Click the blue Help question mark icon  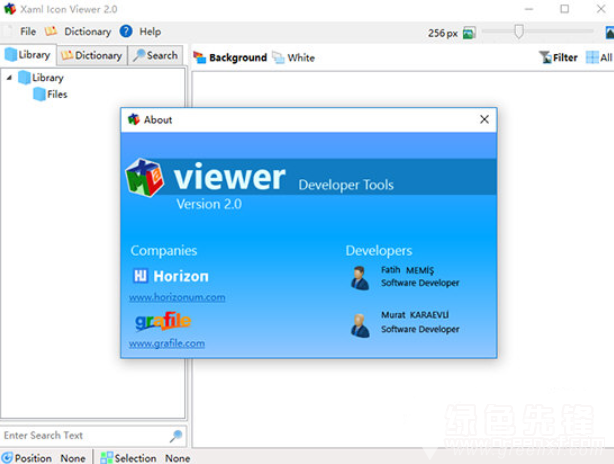(126, 31)
